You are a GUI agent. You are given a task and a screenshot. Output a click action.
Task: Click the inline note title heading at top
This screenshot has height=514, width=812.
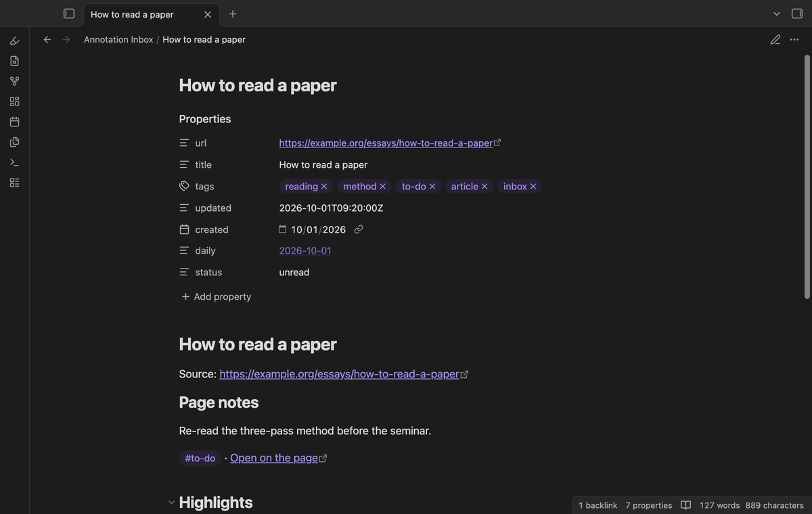click(258, 85)
